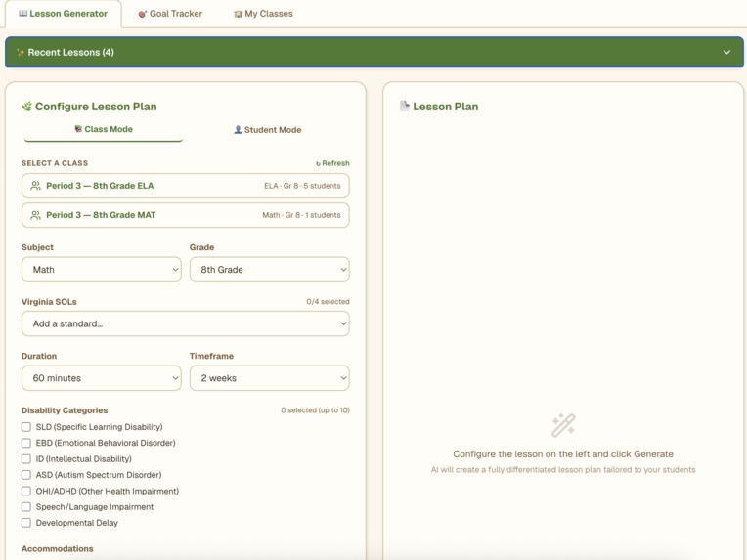Open the Timeframe dropdown showing 2 weeks

270,378
